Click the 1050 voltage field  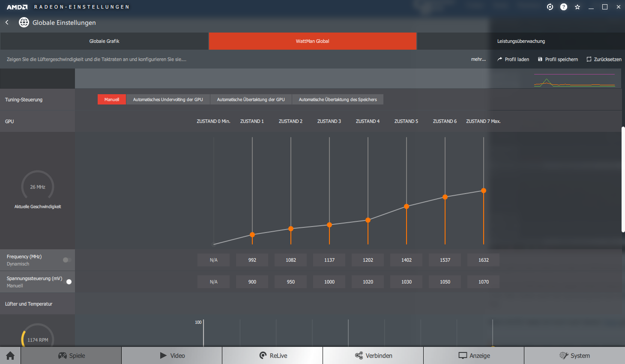coord(445,282)
